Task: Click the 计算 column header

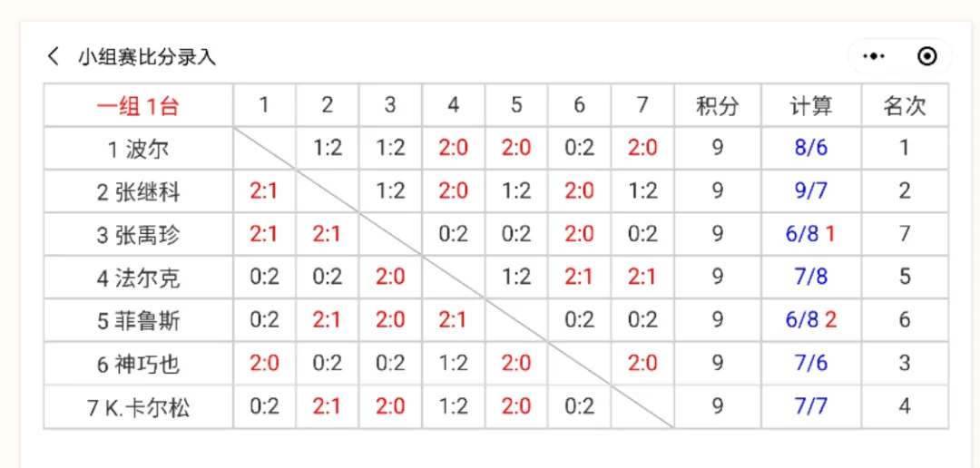Action: click(x=811, y=105)
